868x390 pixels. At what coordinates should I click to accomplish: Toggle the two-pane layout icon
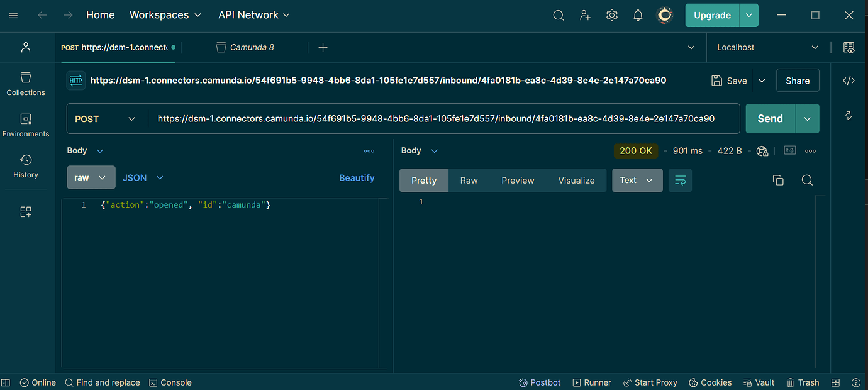click(835, 382)
